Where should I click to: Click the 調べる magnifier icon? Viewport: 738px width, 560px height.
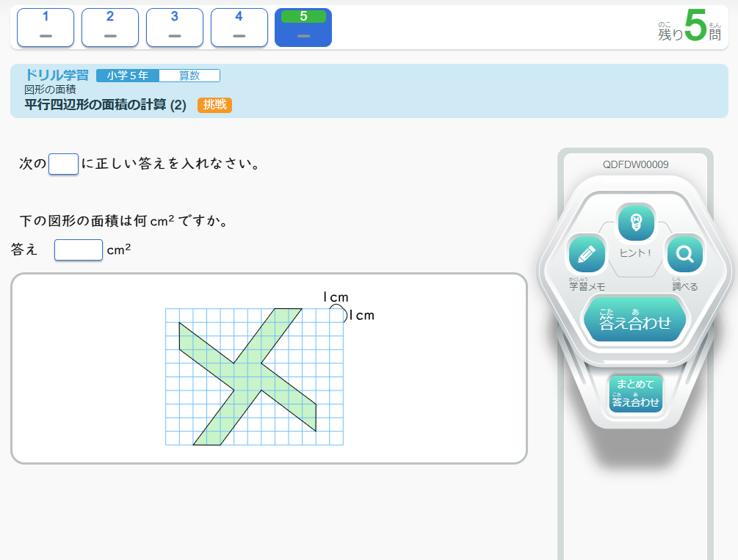(x=684, y=254)
